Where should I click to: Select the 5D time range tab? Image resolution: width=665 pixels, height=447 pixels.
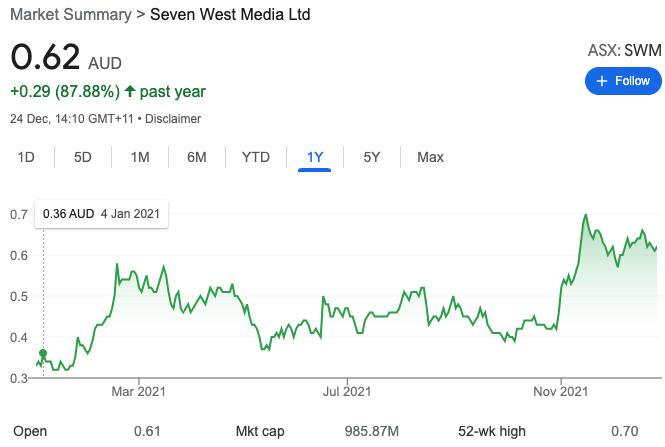[x=83, y=157]
